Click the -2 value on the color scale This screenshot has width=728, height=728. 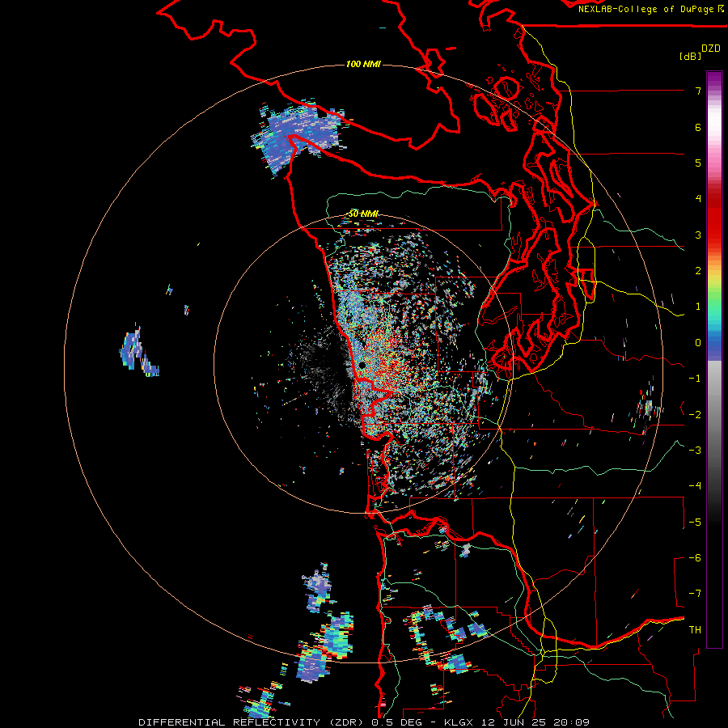[x=695, y=415]
